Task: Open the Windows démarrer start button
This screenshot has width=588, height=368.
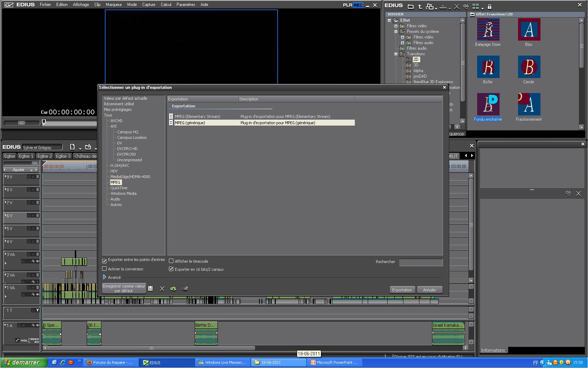Action: pos(23,362)
